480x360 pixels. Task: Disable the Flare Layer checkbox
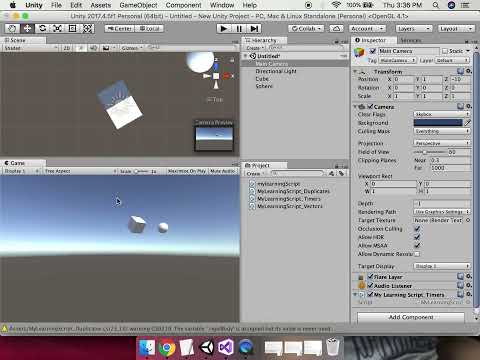pyautogui.click(x=370, y=277)
